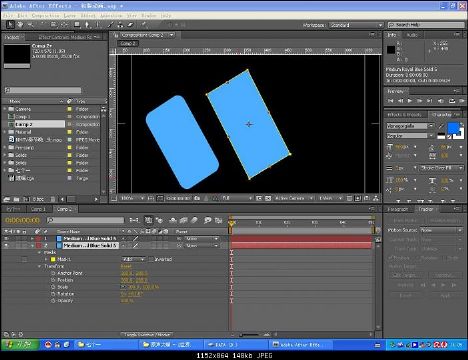468x360 pixels.
Task: Toggle the Rotation stopwatch
Action: pos(53,294)
